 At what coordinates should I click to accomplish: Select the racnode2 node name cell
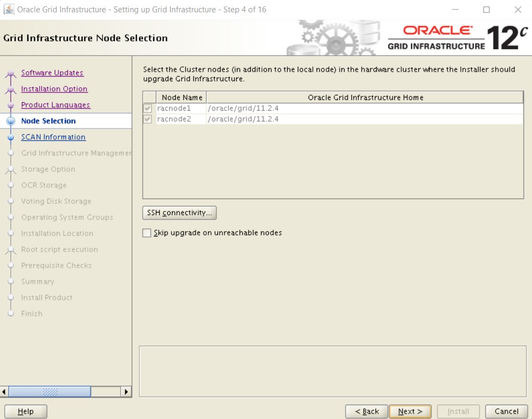click(x=181, y=119)
